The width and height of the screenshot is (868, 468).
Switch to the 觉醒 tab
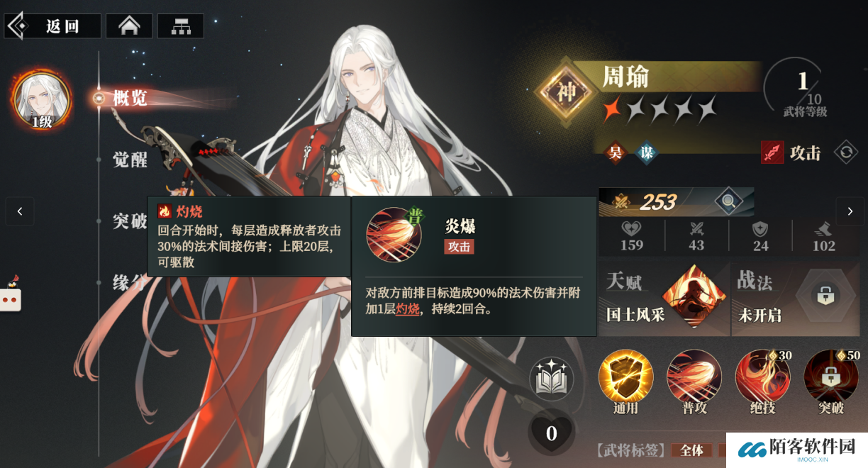click(x=130, y=160)
